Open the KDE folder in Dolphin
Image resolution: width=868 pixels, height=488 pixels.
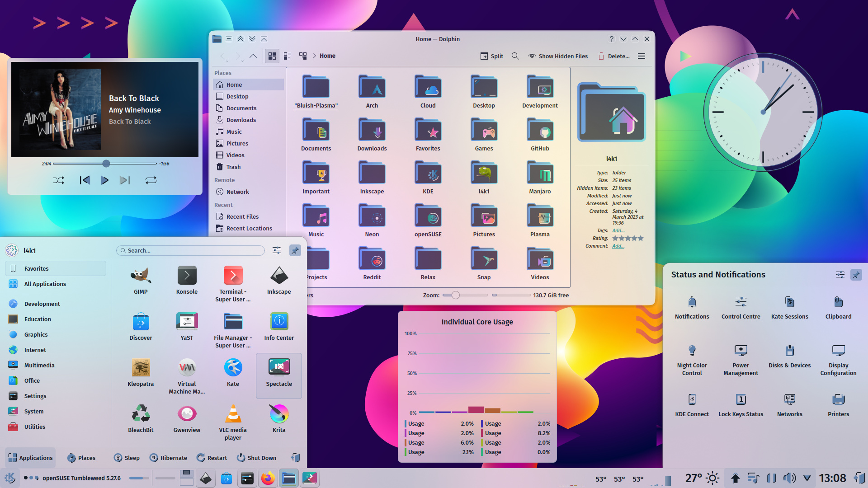tap(428, 178)
